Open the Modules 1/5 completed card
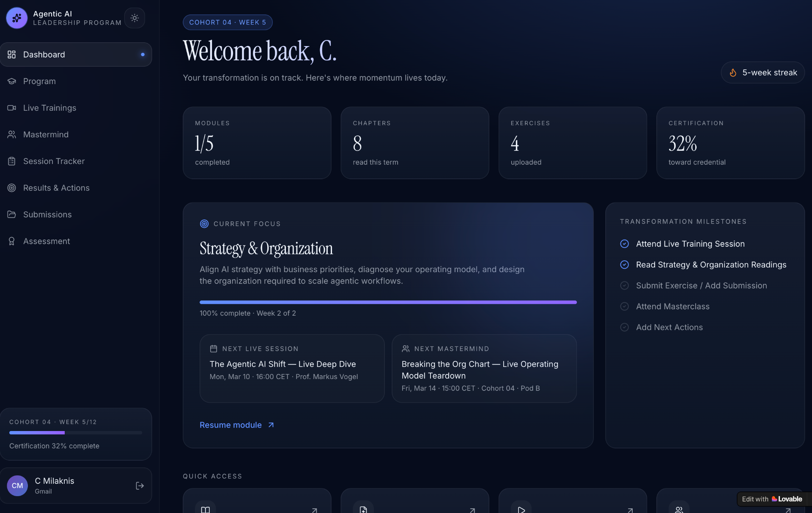The height and width of the screenshot is (513, 812). 257,143
